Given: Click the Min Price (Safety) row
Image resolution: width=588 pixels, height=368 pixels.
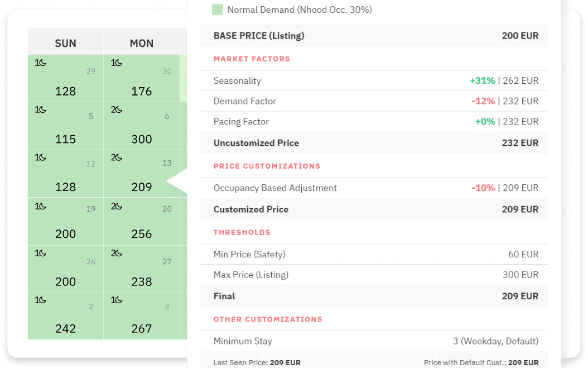Looking at the screenshot, I should [374, 254].
